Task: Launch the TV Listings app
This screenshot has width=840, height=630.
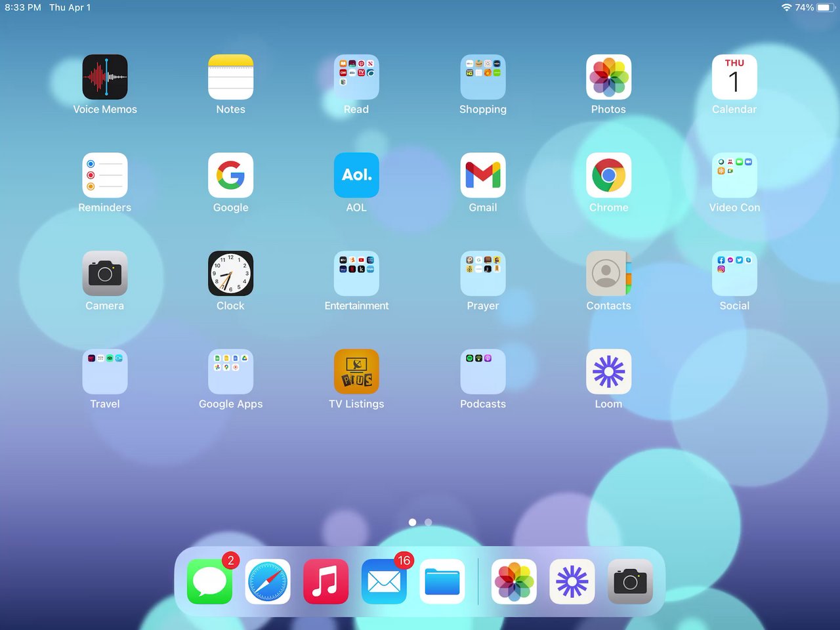Action: click(356, 371)
